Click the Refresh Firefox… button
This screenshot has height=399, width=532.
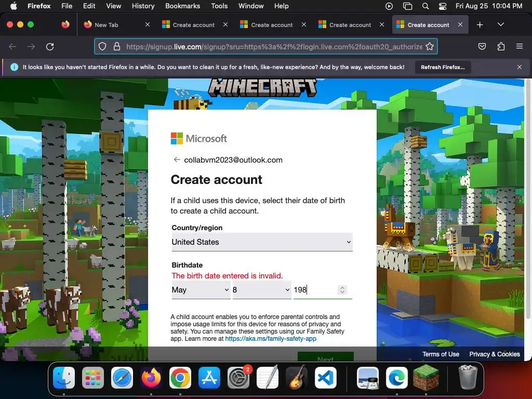click(x=443, y=67)
